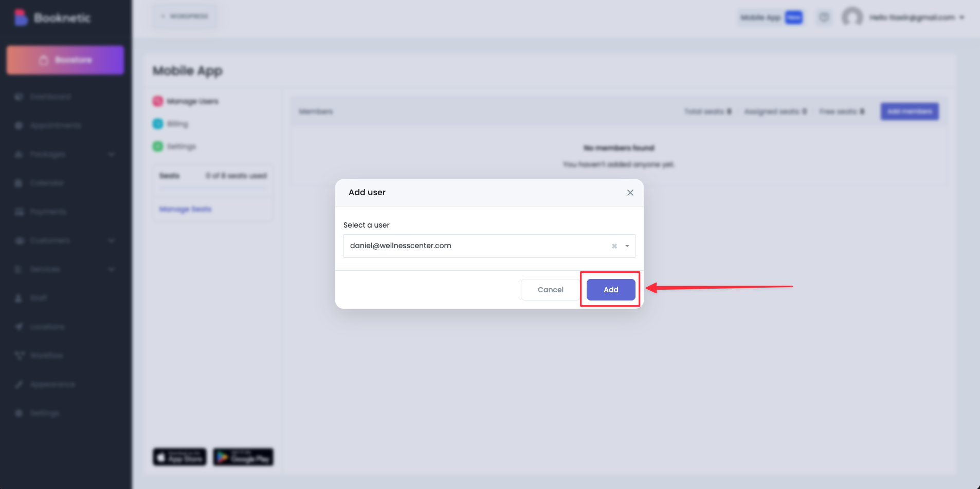Screen dimensions: 980x489
Task: Close the Add user dialog with X
Action: tap(630, 193)
